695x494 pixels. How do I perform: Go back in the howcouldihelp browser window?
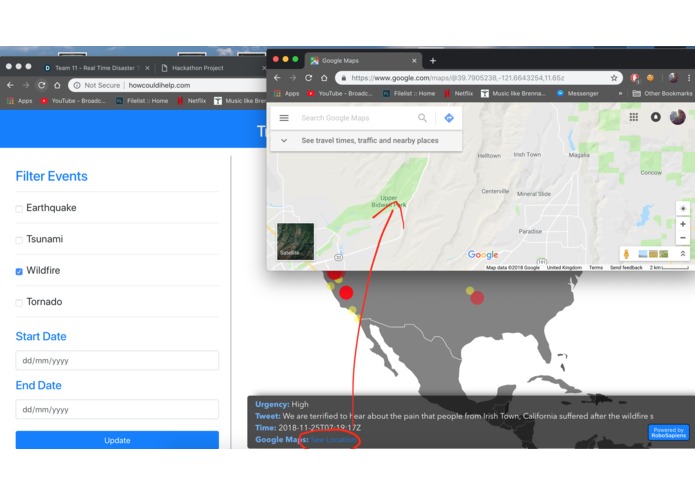[10, 85]
